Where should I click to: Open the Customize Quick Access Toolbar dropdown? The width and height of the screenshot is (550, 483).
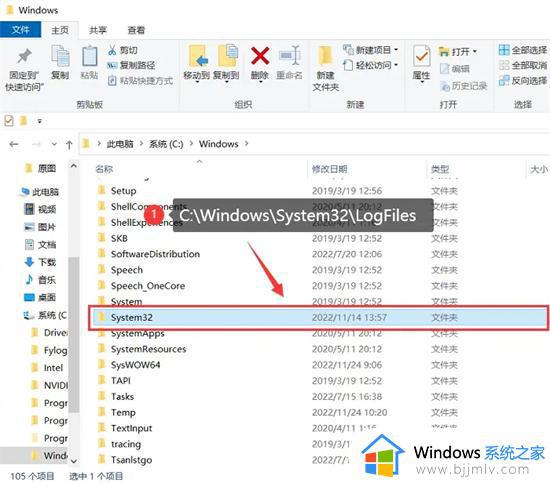(x=40, y=121)
